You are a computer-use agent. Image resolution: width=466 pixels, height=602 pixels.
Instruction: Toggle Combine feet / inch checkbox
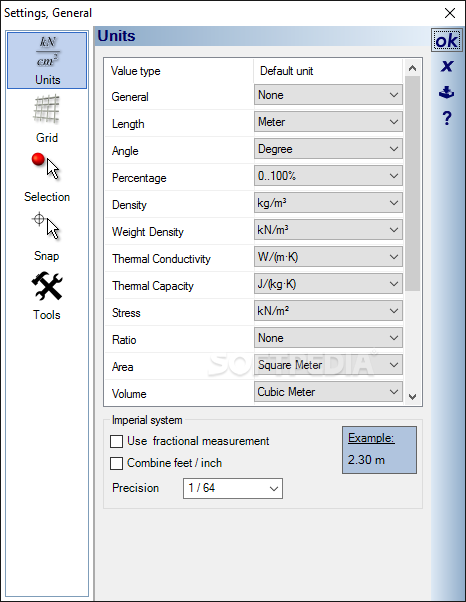116,463
